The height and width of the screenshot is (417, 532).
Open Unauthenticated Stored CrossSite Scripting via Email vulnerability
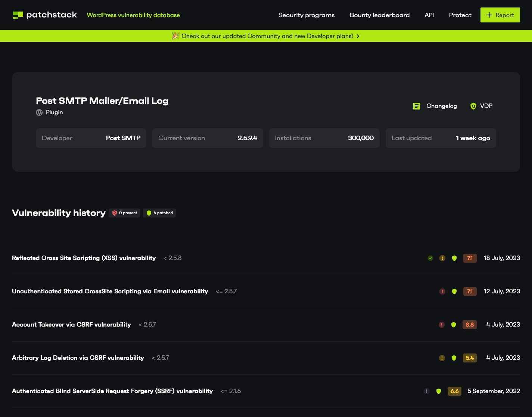(110, 291)
